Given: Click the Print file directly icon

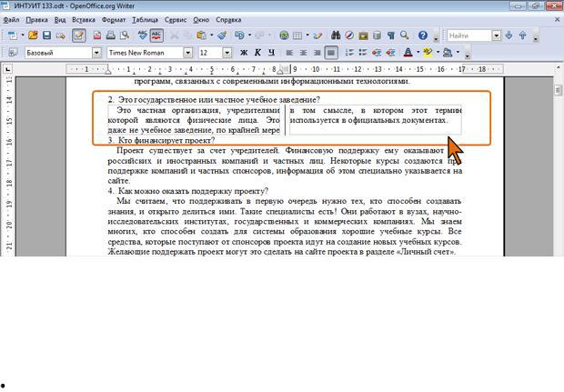Looking at the screenshot, I should (111, 35).
